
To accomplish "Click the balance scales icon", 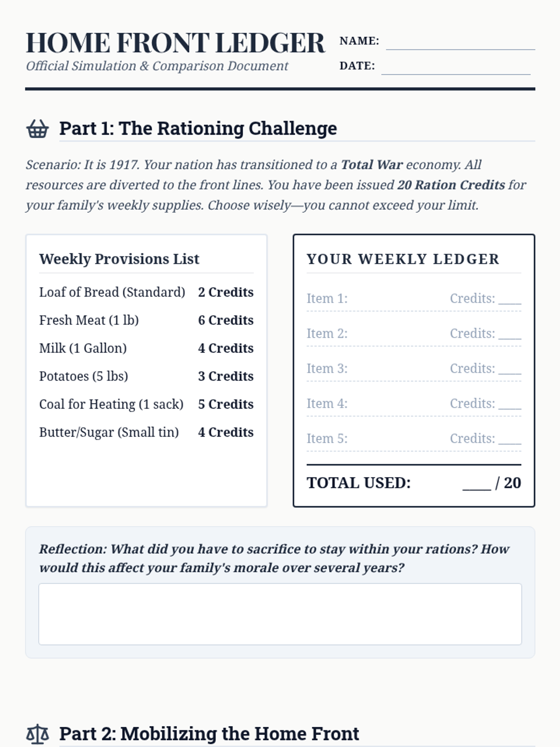I will pos(37,734).
